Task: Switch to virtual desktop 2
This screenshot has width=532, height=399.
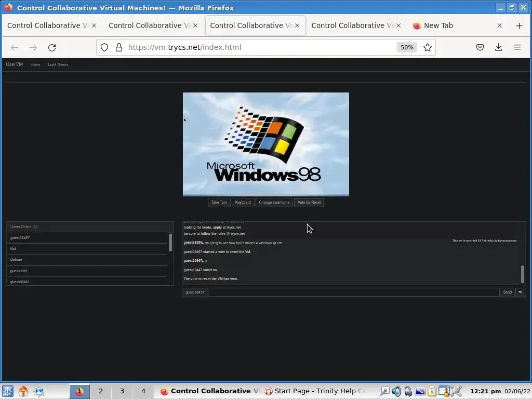Action: tap(101, 391)
